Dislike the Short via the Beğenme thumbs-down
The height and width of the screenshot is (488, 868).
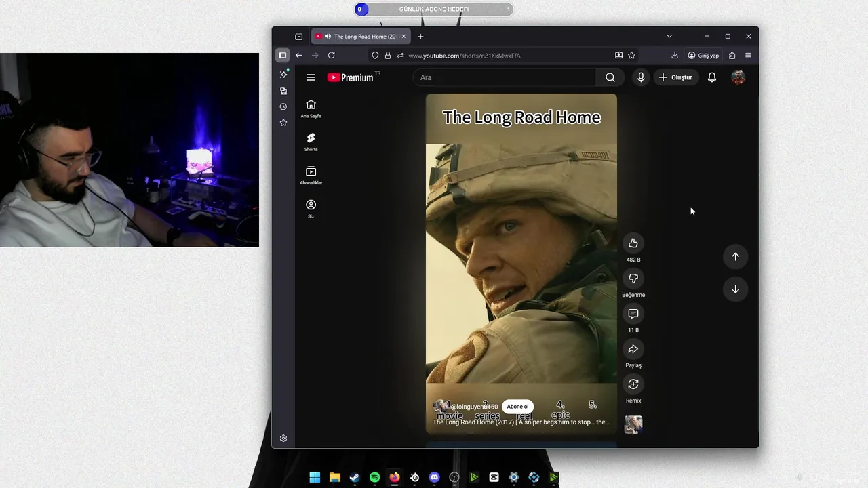(633, 279)
